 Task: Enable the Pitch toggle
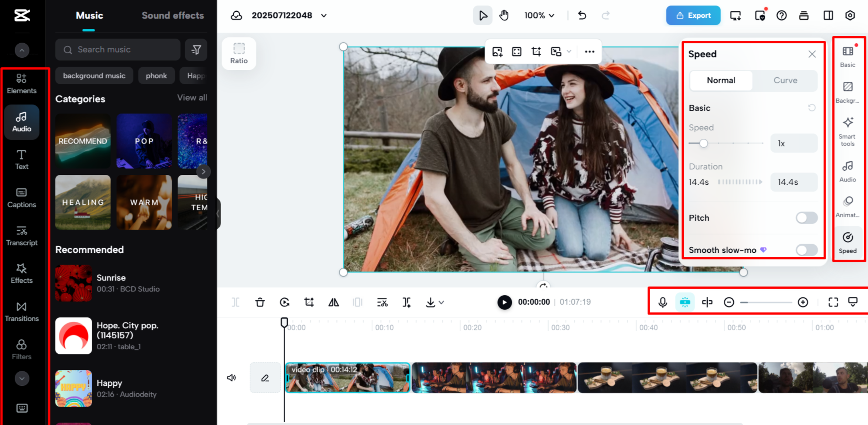click(x=806, y=218)
